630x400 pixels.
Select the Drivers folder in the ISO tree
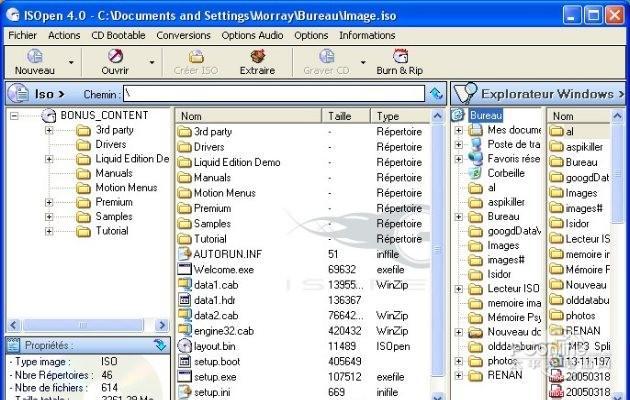[x=110, y=144]
